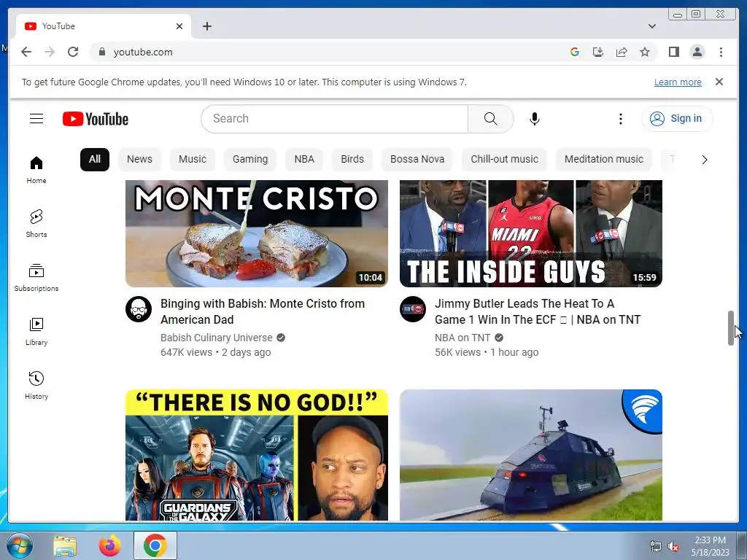The width and height of the screenshot is (747, 560).
Task: Start voice search with microphone icon
Action: point(535,119)
